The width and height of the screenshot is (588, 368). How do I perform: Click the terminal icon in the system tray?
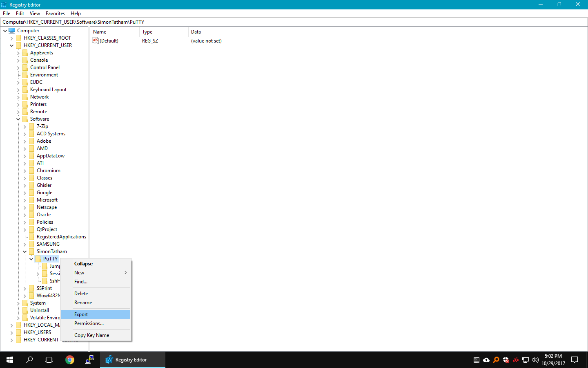click(477, 360)
